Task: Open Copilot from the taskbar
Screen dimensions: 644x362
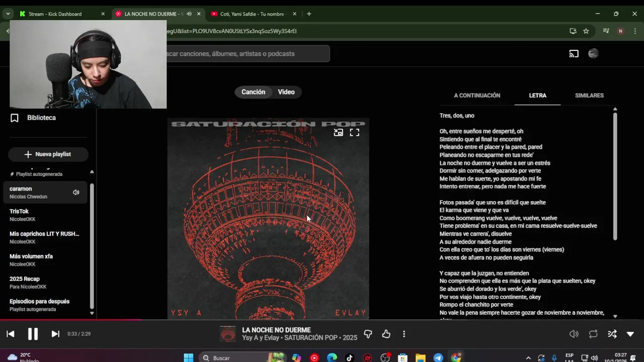Action: click(x=296, y=358)
